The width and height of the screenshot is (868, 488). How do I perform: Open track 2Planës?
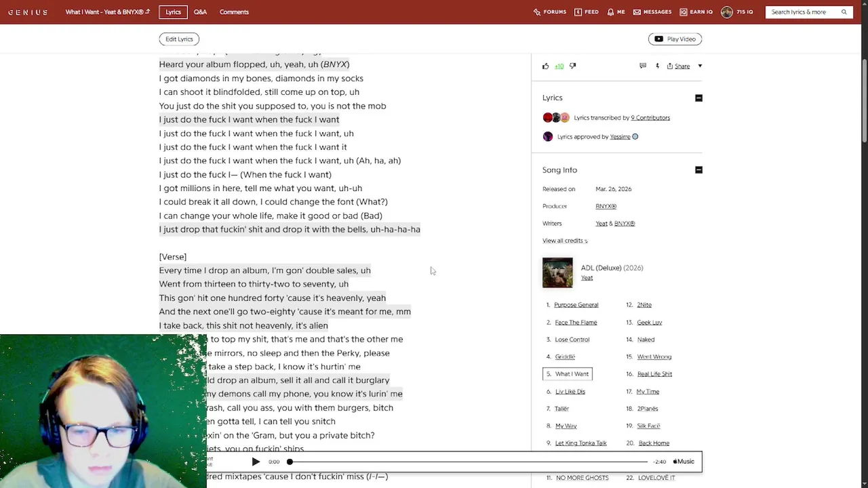pyautogui.click(x=647, y=409)
